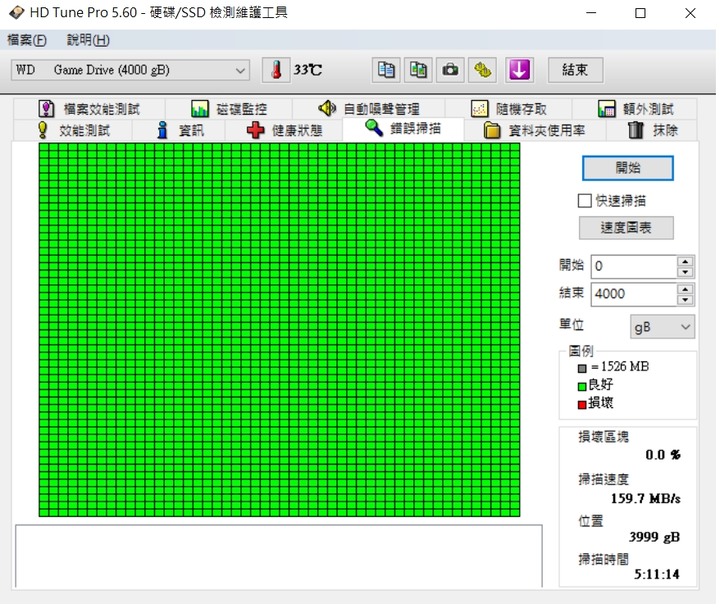
Task: Increase the 開始 value with up arrow
Action: click(x=685, y=261)
